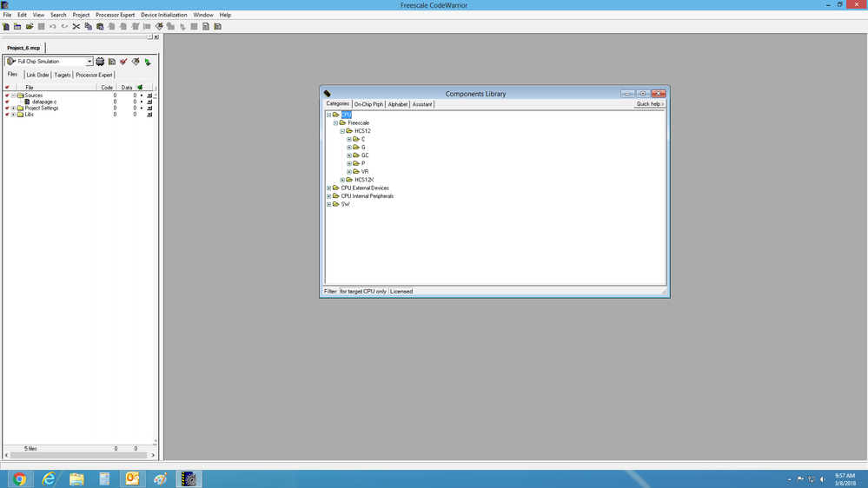868x488 pixels.
Task: Switch to the Link Order tab
Action: (x=37, y=75)
